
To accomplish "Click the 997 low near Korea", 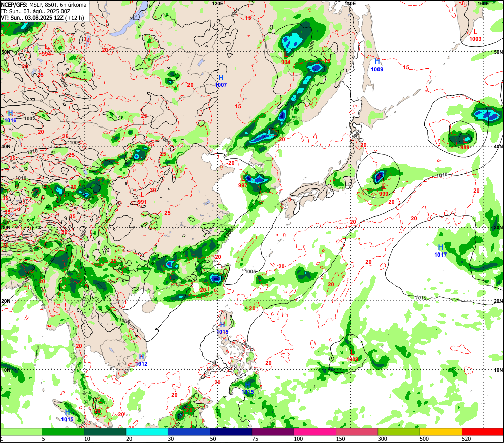I will click(x=243, y=185).
